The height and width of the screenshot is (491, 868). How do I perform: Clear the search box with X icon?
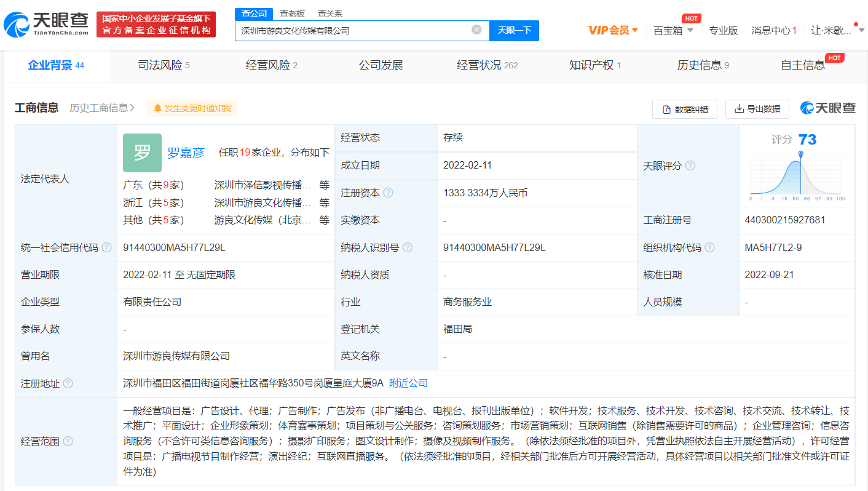(x=476, y=30)
